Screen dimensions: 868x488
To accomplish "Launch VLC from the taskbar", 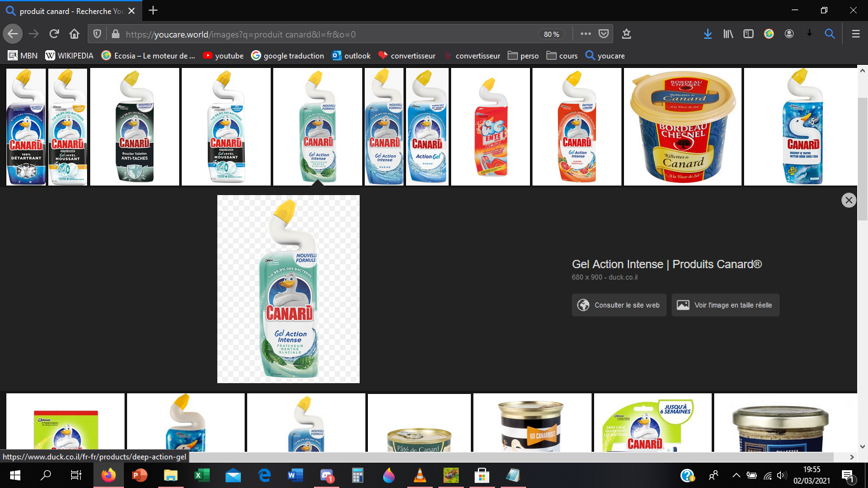I will coord(420,475).
